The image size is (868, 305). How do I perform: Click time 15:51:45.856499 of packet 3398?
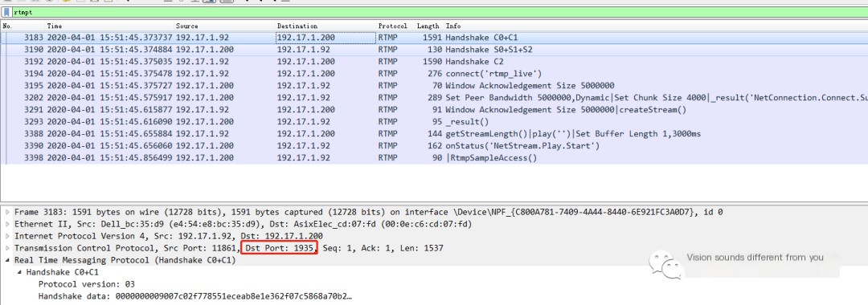[109, 158]
